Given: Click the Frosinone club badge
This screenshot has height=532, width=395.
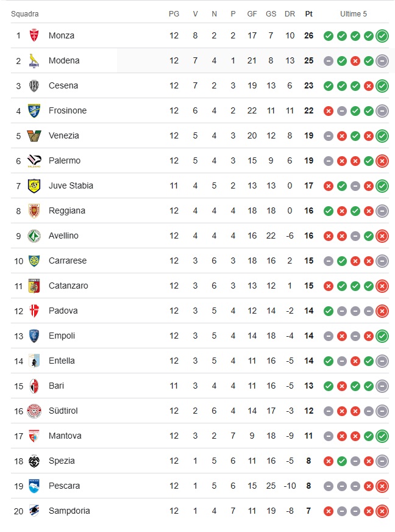Looking at the screenshot, I should 34,110.
